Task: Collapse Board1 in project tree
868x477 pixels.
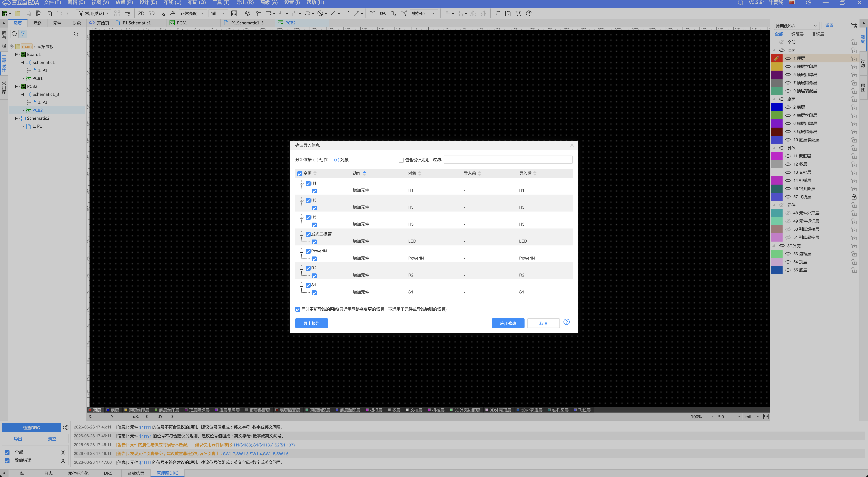Action: point(16,54)
